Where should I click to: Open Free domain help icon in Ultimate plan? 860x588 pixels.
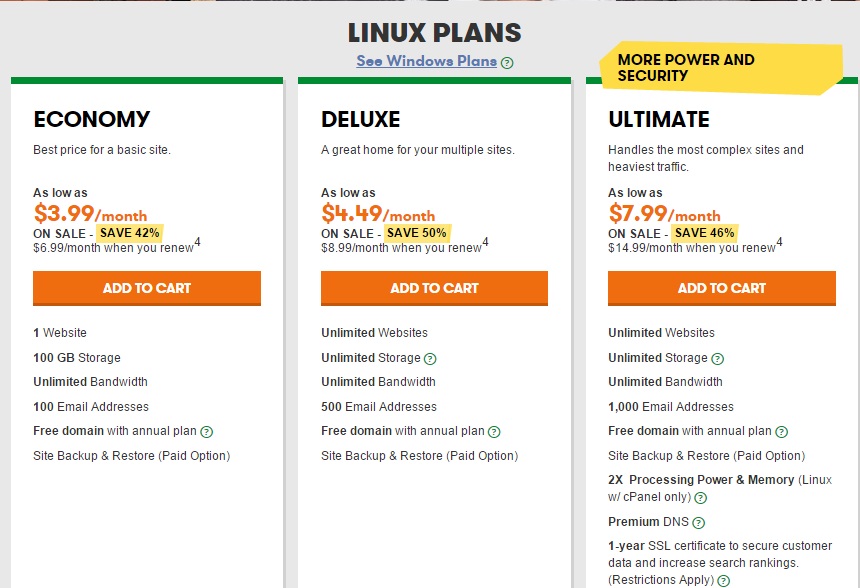pos(781,432)
